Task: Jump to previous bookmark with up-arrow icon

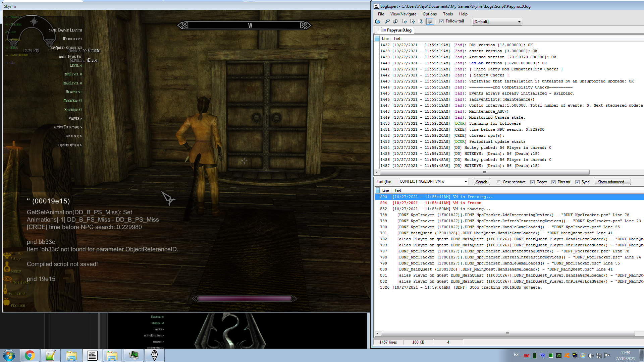Action: click(413, 21)
